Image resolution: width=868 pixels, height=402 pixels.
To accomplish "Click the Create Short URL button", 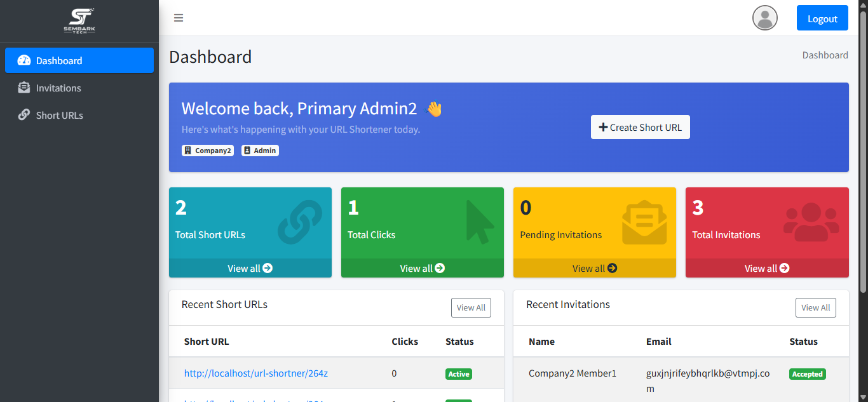I will click(x=641, y=127).
